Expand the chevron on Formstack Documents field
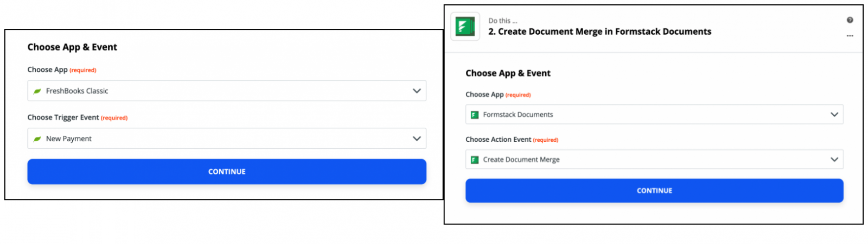The width and height of the screenshot is (868, 244). pos(834,115)
